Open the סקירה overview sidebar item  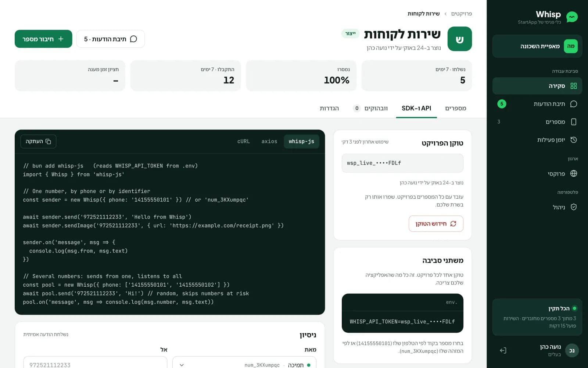pyautogui.click(x=537, y=86)
